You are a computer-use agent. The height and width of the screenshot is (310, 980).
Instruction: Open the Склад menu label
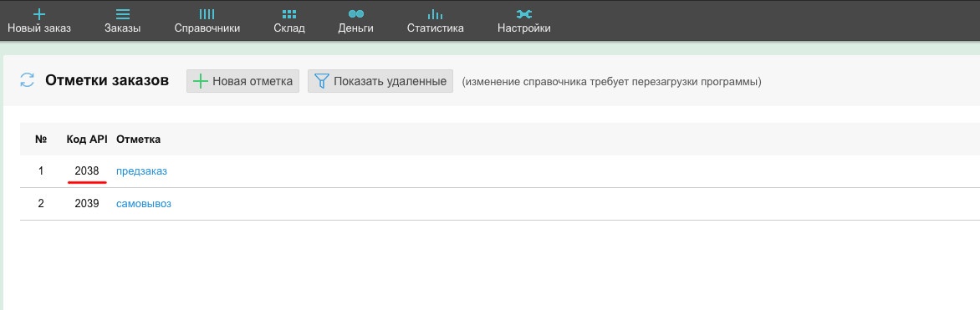[x=288, y=28]
